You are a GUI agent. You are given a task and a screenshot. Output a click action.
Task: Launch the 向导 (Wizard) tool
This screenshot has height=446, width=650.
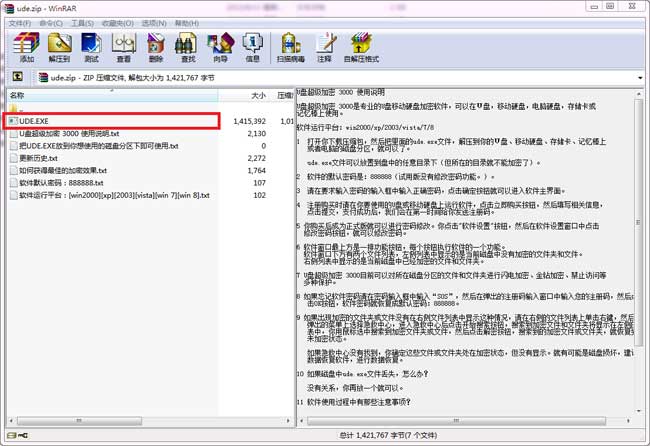[x=221, y=47]
